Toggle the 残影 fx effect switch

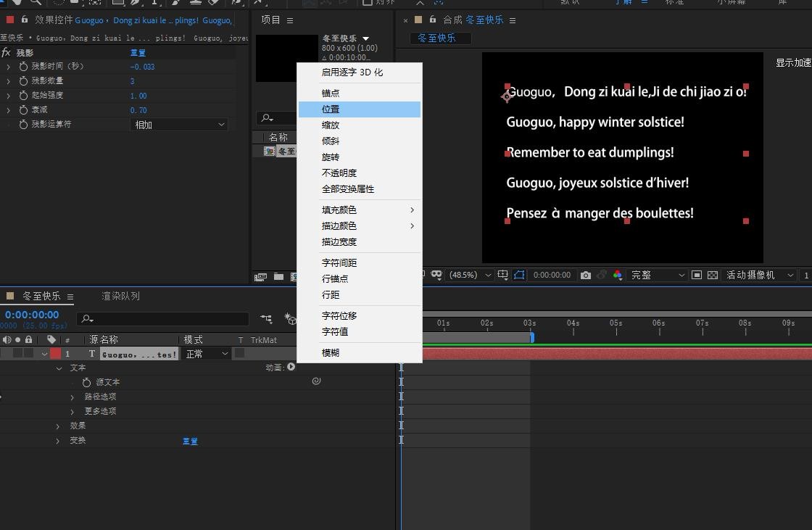pos(7,52)
